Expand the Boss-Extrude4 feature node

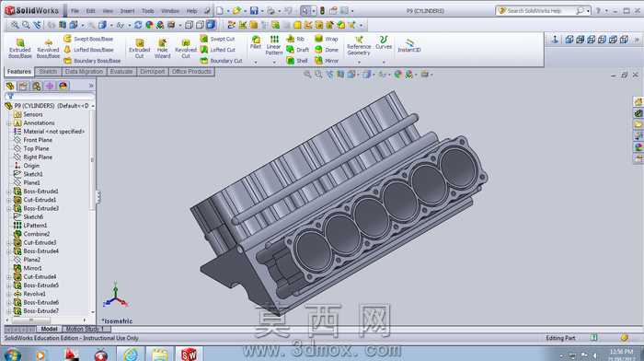(x=9, y=251)
